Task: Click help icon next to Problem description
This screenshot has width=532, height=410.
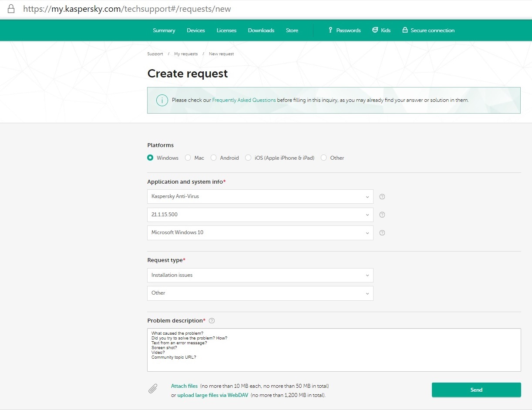Action: [212, 321]
